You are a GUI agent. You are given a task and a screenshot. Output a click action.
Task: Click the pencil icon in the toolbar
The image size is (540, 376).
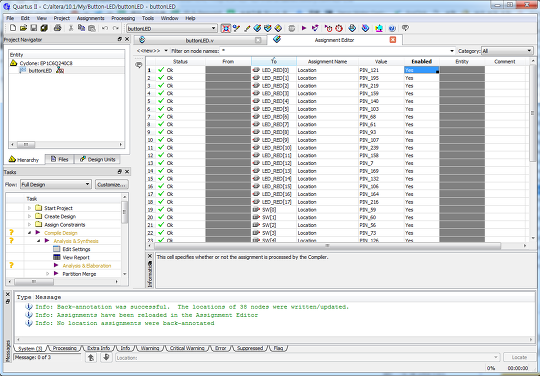247,28
